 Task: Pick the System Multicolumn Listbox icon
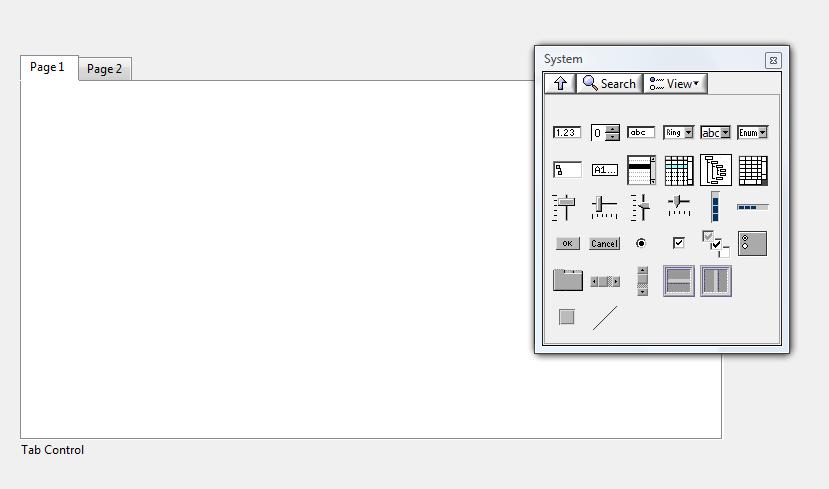pyautogui.click(x=678, y=171)
